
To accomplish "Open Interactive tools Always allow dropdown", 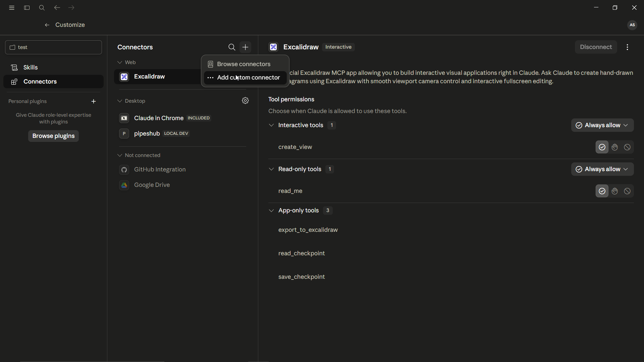I will pyautogui.click(x=602, y=125).
